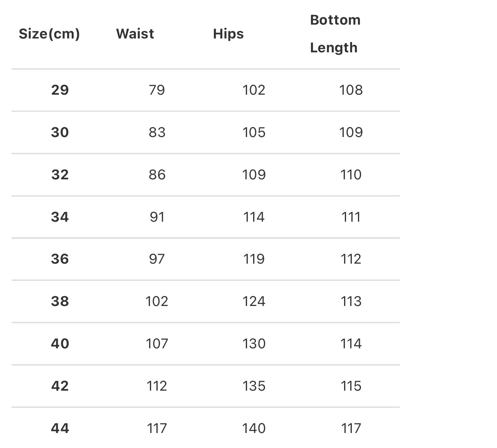497x448 pixels.
Task: Click waist value 79 for size 29
Action: tap(157, 90)
